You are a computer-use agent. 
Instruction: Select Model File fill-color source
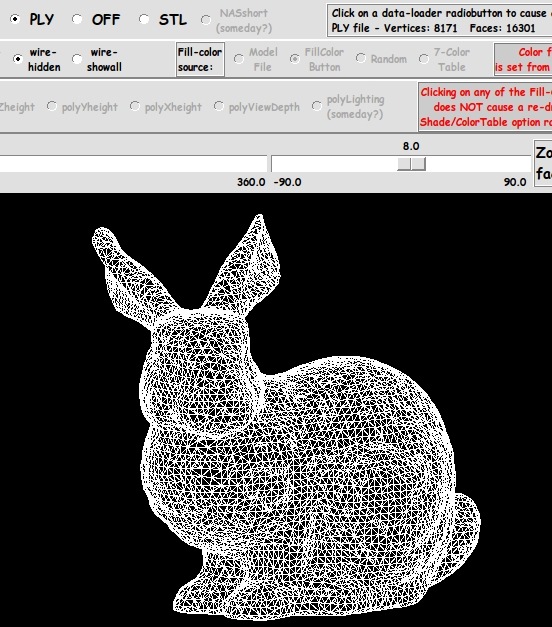239,59
